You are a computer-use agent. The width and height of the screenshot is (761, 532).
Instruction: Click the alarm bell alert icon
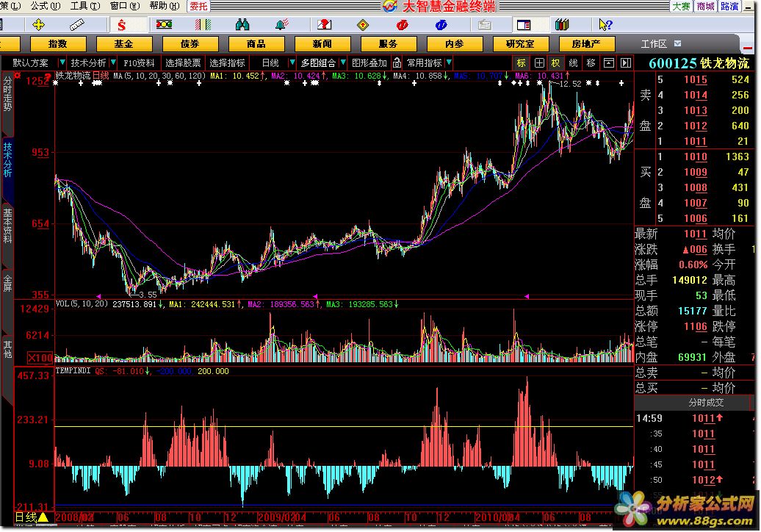point(281,24)
